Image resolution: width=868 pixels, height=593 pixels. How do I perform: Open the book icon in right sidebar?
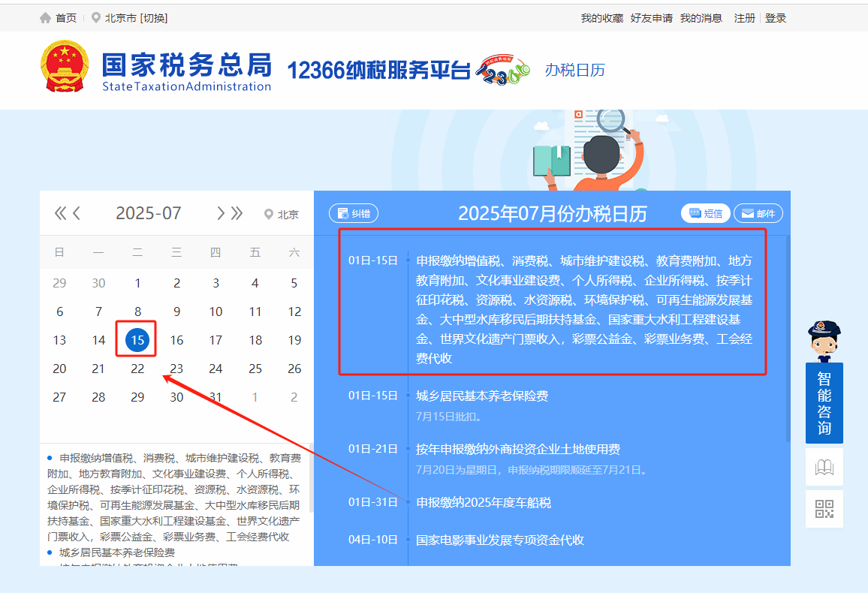click(824, 468)
